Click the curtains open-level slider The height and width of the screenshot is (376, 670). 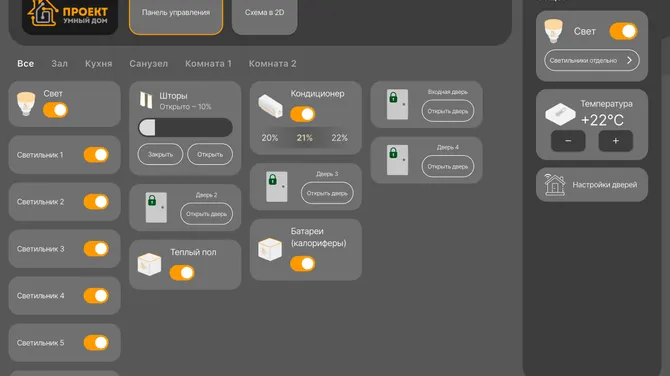(185, 128)
